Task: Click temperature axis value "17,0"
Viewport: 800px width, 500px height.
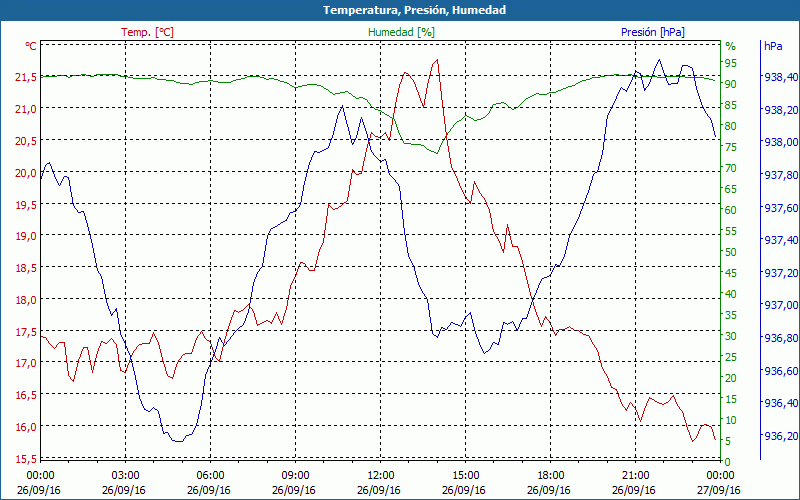Action: tap(26, 363)
